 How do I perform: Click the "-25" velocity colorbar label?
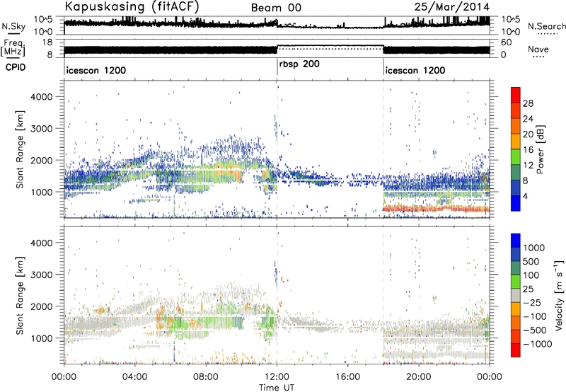tap(532, 303)
